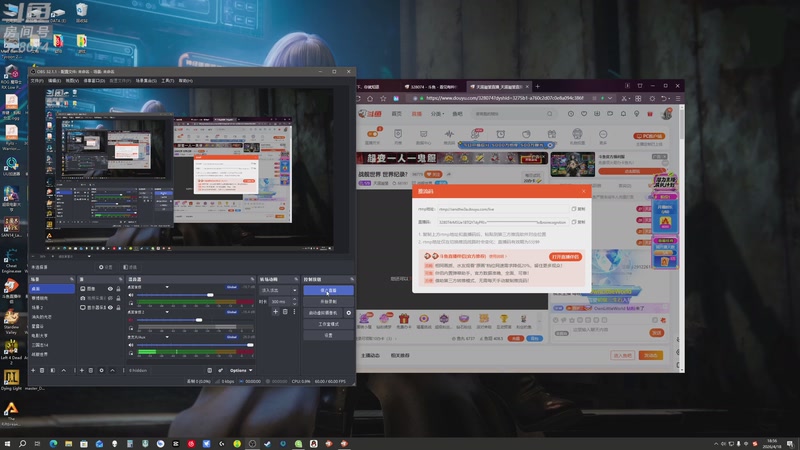Screen dimensions: 800x450
Task: Adjust 桌面音频 2 volume slider
Action: 196,320
